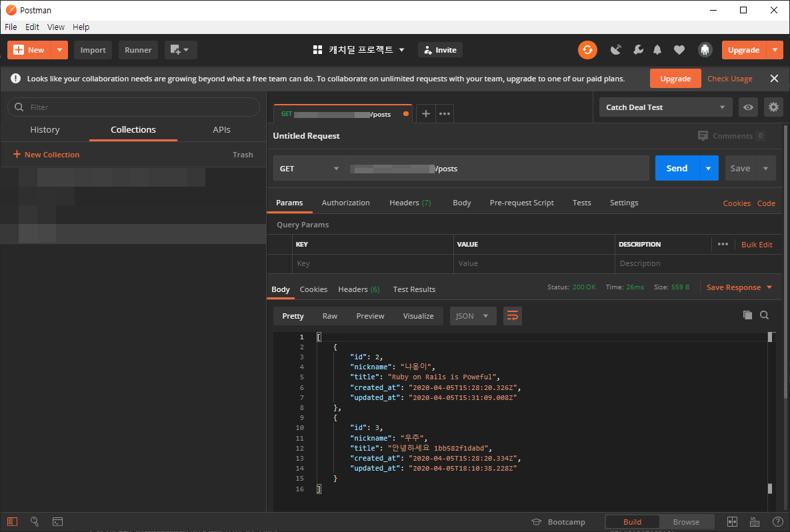Open the File menu
Screen dimensions: 790x532
point(11,27)
